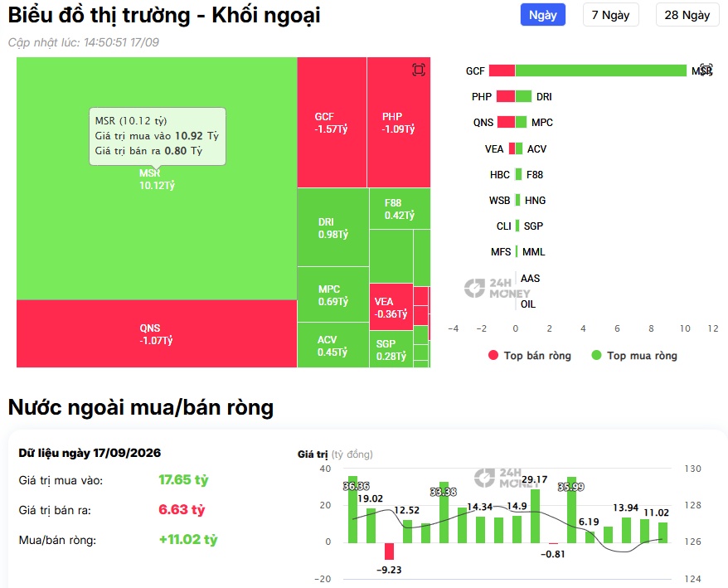
Task: Click the GCF -1.57Tỷ tile
Action: tap(332, 123)
